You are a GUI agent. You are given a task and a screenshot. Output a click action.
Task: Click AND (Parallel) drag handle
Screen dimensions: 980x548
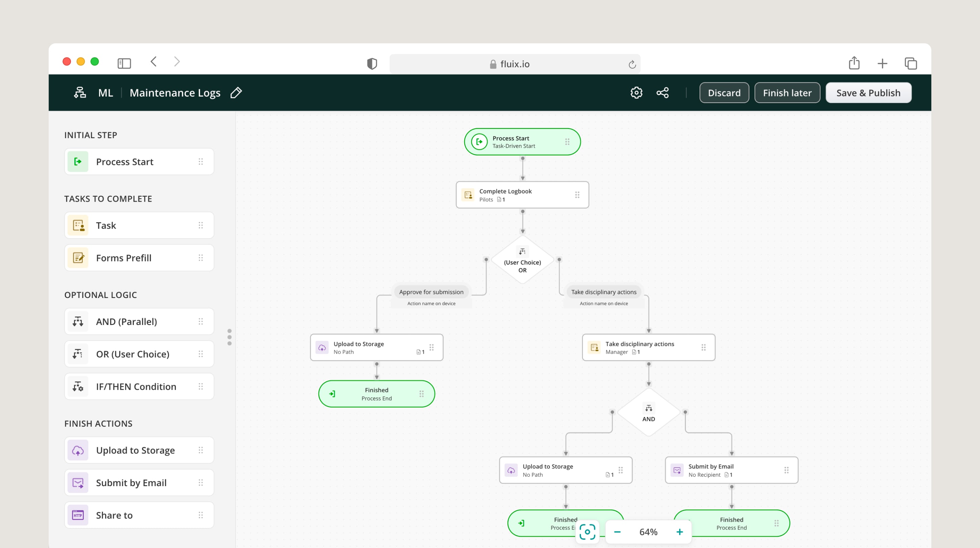tap(200, 321)
